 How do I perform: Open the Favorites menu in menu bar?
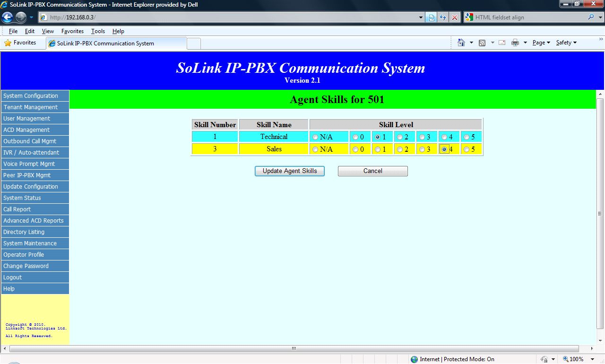[72, 31]
